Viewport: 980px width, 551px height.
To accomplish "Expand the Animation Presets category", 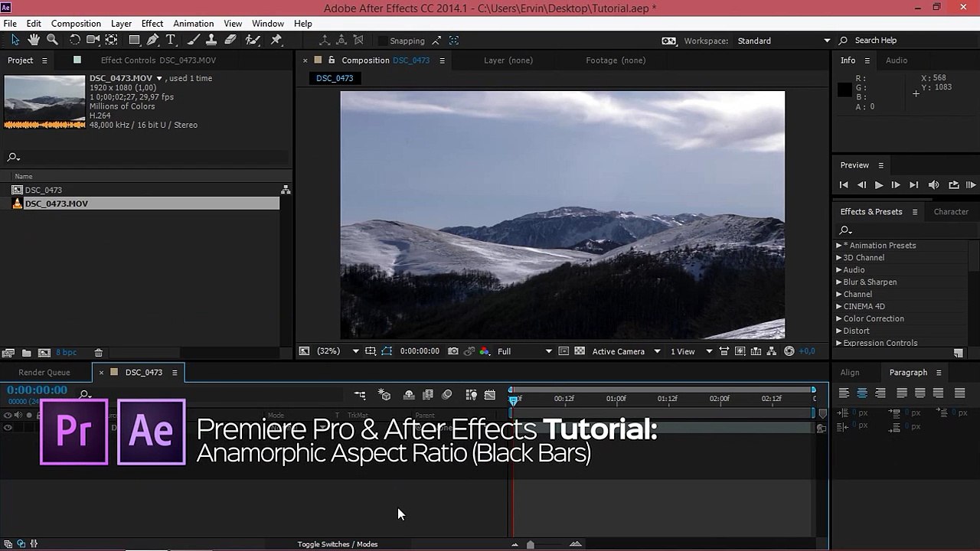I will click(839, 246).
